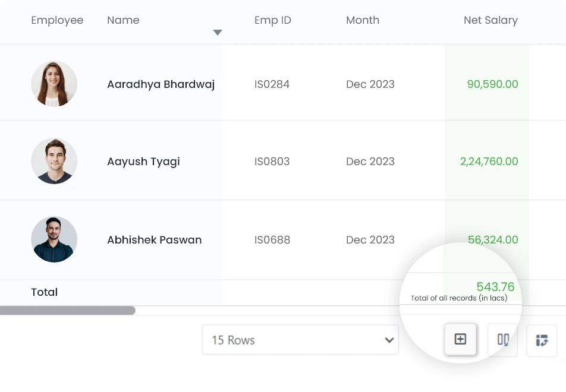This screenshot has width=566, height=392.
Task: Open Aaradhya Bhardwaj's name link
Action: (161, 84)
